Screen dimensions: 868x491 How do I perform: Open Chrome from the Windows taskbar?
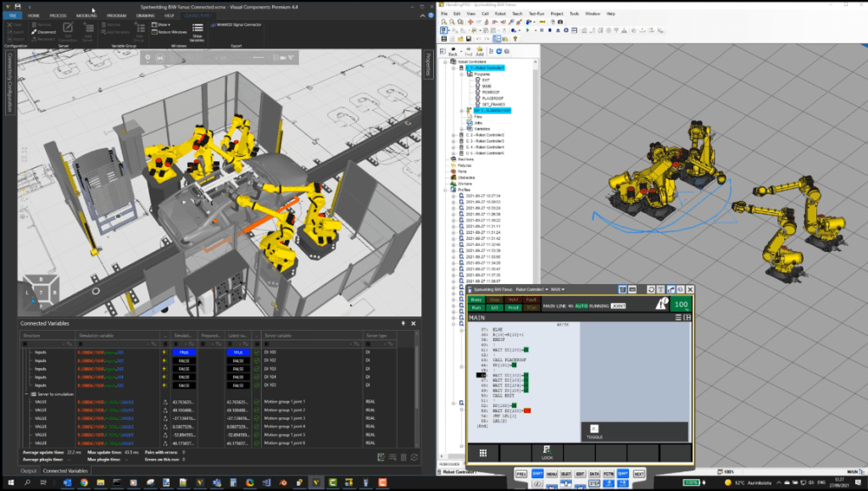pos(84,483)
